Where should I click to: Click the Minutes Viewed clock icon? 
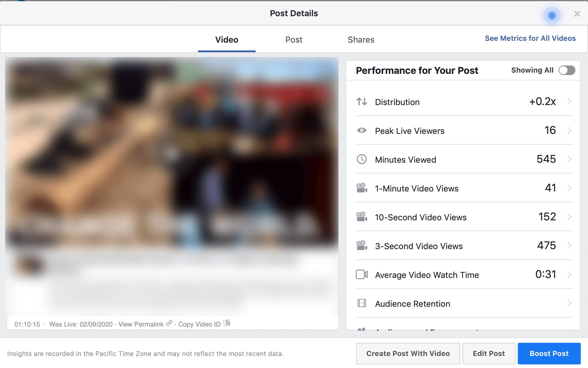click(x=362, y=159)
